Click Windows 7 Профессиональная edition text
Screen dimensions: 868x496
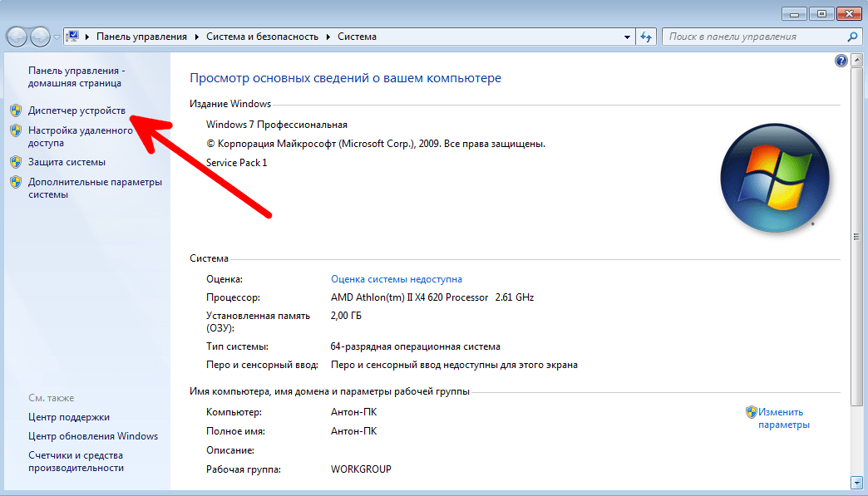[277, 125]
